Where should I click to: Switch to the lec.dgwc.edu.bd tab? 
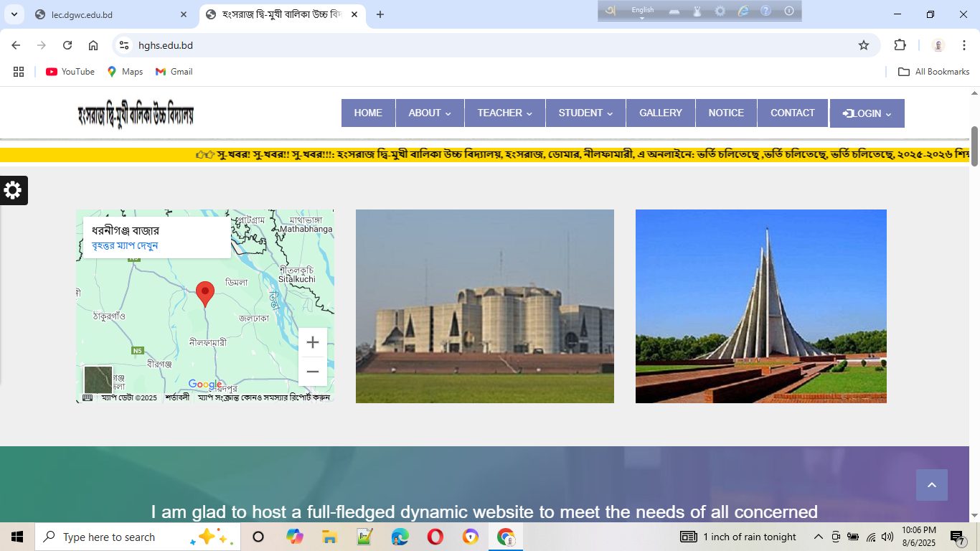[108, 14]
